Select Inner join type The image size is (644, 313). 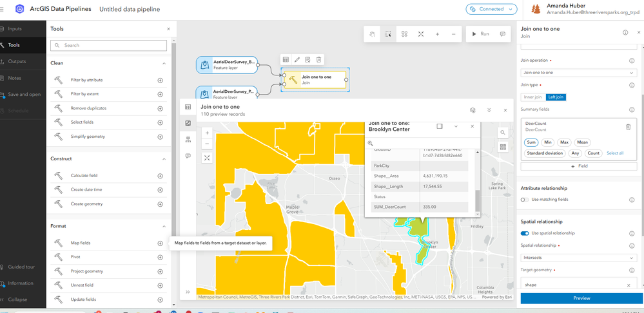[x=532, y=97]
